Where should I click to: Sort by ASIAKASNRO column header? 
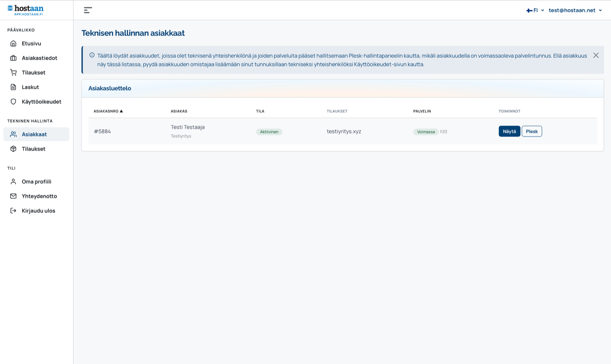pos(108,111)
